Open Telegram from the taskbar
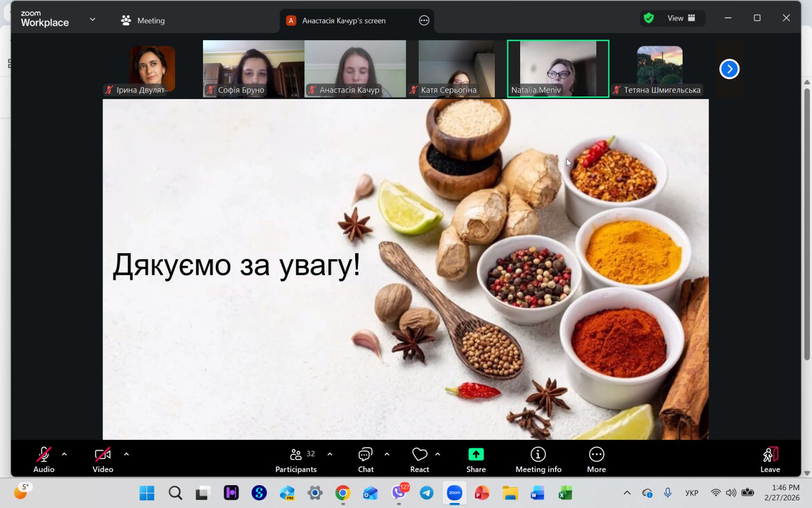The width and height of the screenshot is (812, 508). tap(426, 493)
